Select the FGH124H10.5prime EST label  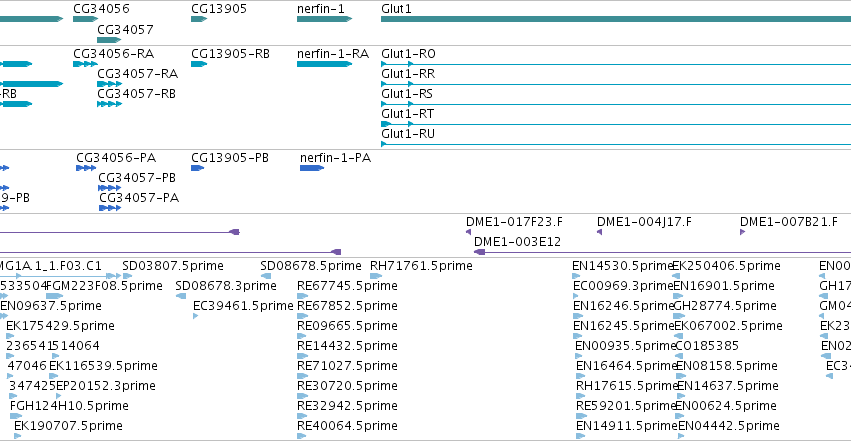tap(69, 406)
